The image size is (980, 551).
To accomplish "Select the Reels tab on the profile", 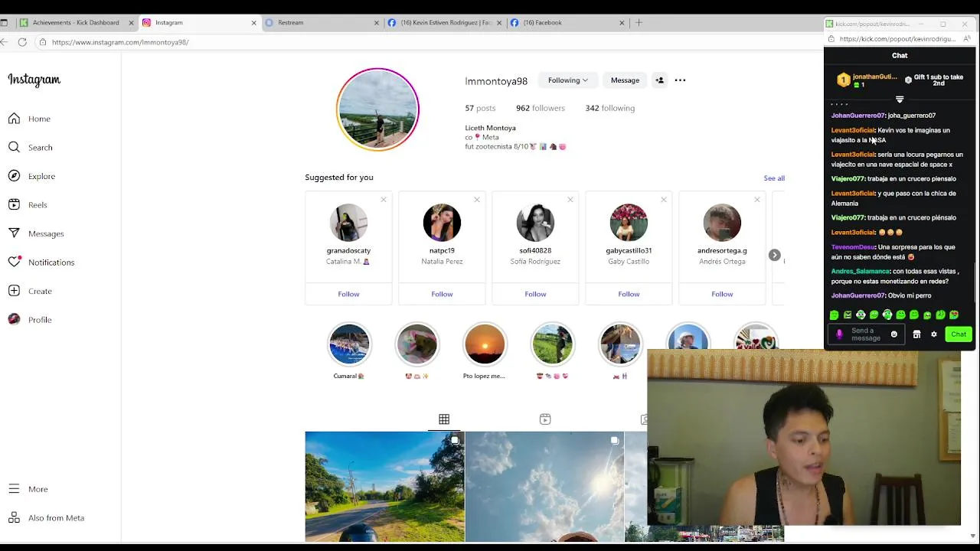I will pyautogui.click(x=545, y=419).
